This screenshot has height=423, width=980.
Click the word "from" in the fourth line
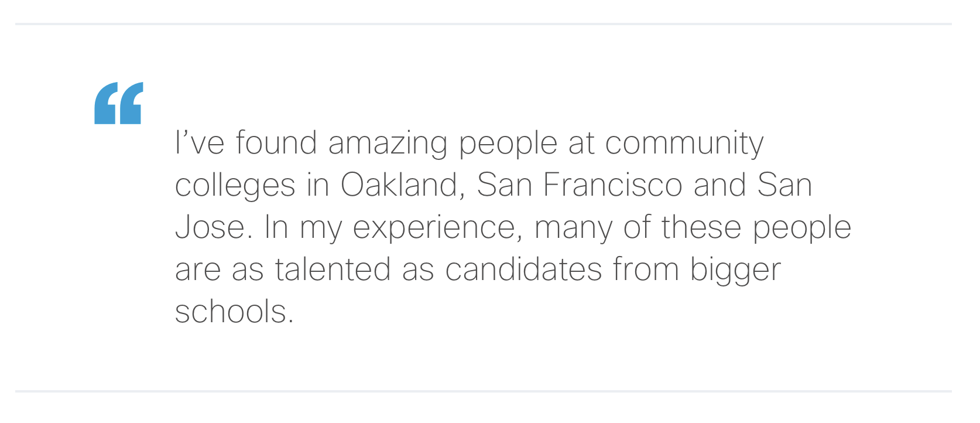point(646,269)
